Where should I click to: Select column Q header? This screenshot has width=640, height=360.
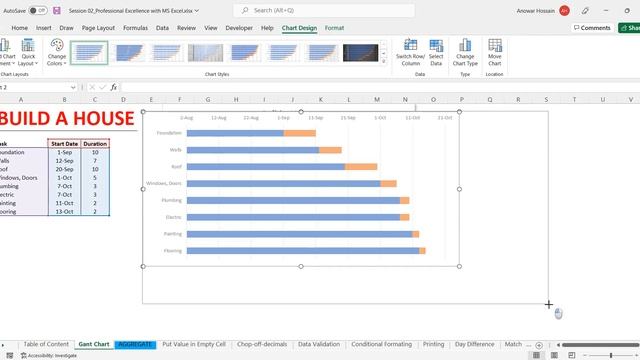(489, 100)
